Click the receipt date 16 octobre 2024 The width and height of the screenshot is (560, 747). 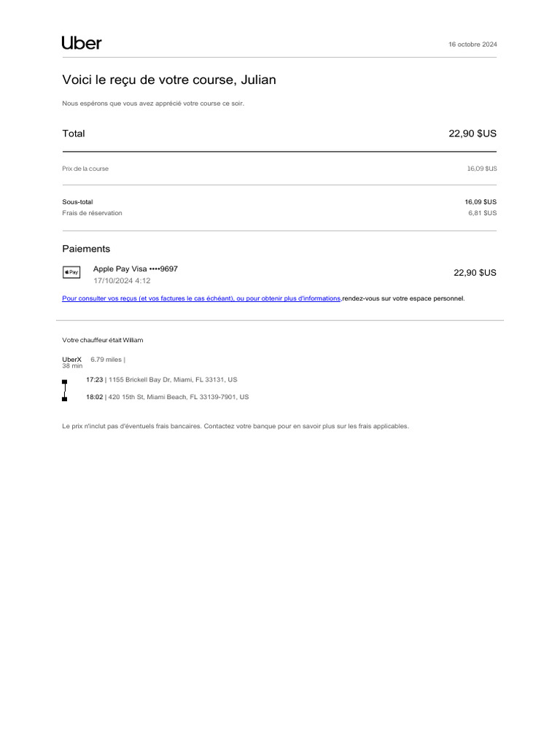click(472, 44)
